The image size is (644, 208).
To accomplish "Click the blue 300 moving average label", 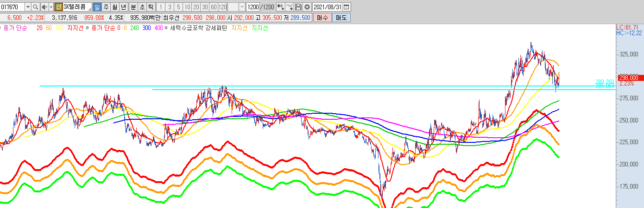I will [147, 28].
